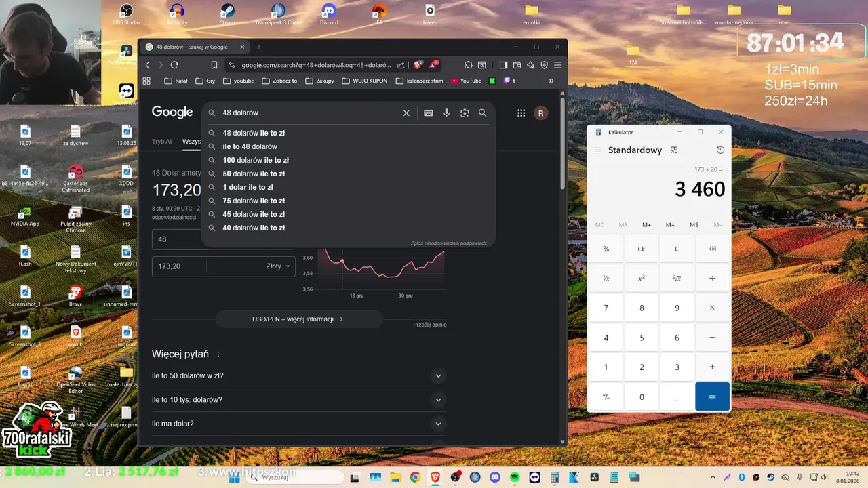Open the Windows Start menu

[x=234, y=477]
